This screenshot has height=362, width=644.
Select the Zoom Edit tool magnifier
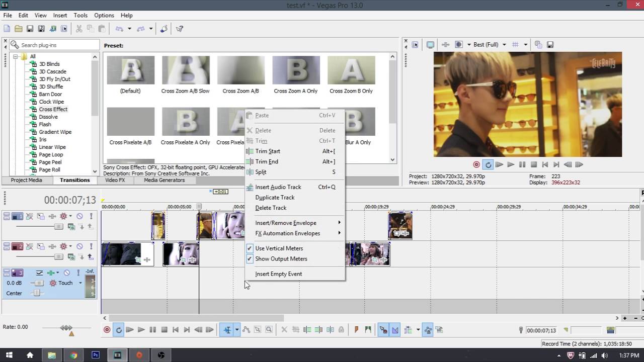click(269, 330)
